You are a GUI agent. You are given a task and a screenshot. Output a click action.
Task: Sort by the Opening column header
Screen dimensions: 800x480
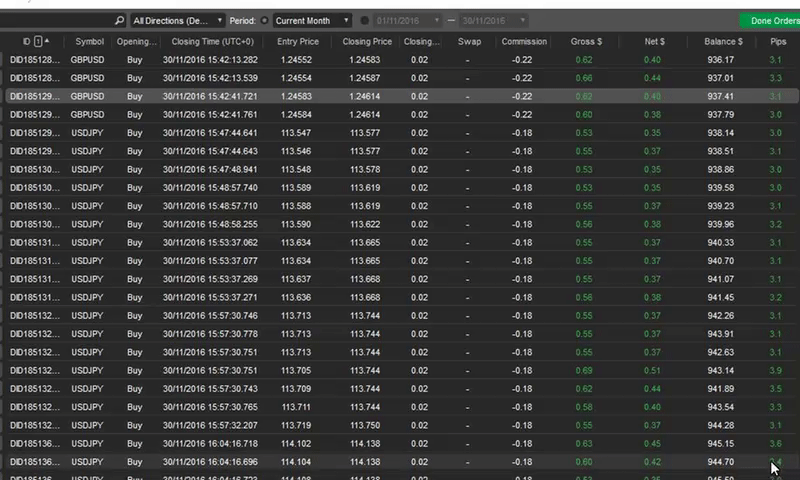click(x=136, y=41)
